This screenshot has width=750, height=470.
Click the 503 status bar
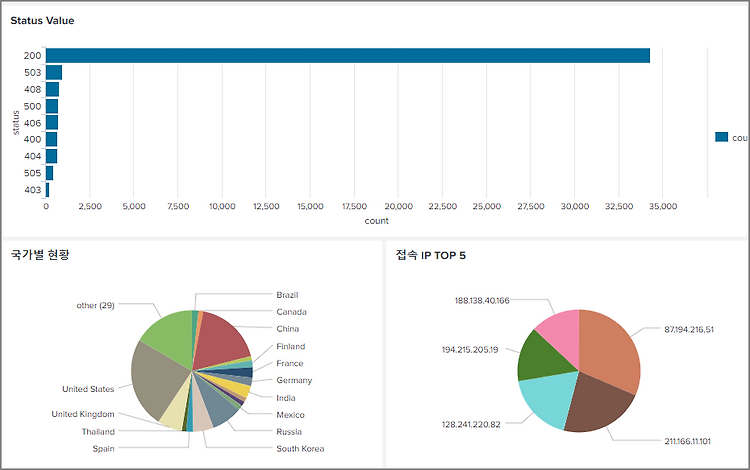tap(54, 72)
